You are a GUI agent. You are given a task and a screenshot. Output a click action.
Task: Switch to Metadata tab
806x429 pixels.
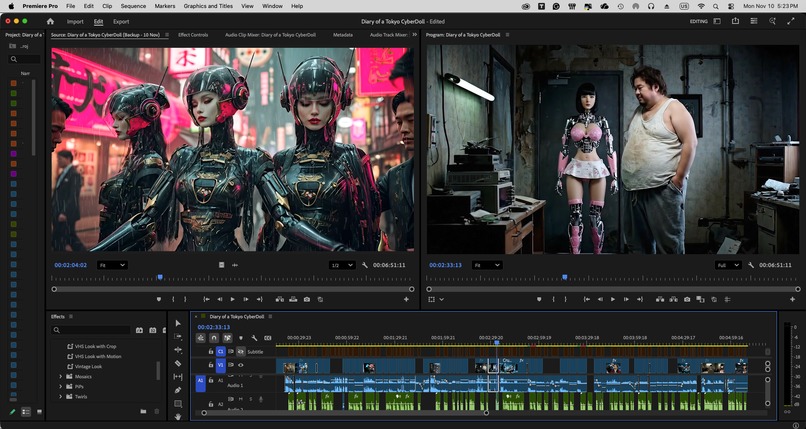[x=343, y=35]
